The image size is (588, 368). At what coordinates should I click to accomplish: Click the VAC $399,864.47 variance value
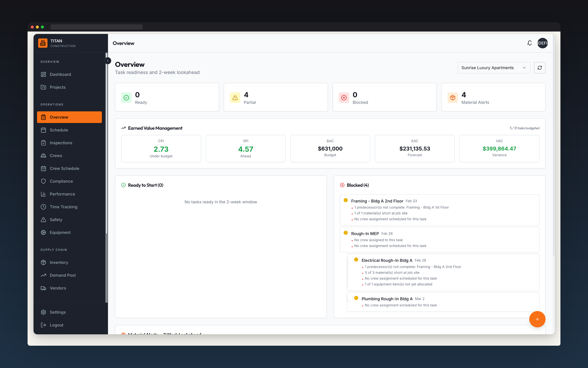(x=499, y=149)
